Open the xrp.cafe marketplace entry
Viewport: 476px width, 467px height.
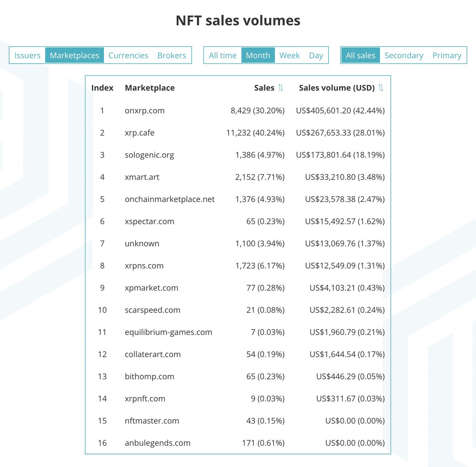pos(139,133)
